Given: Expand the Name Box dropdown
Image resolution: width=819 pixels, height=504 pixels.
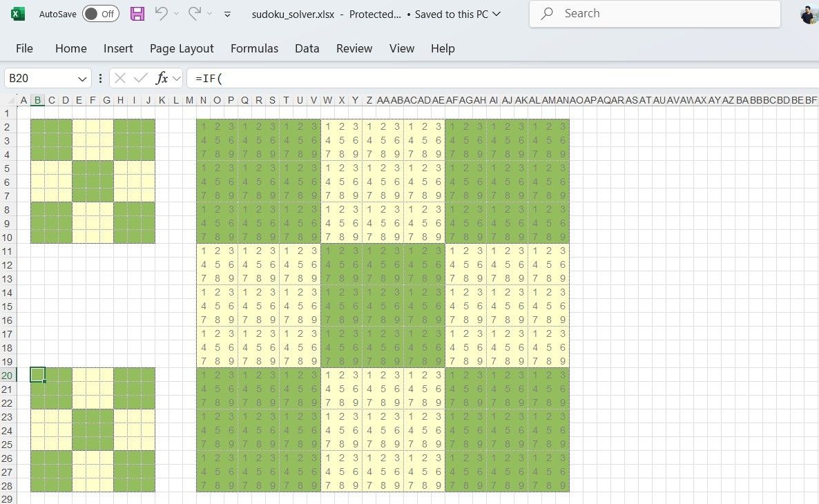Looking at the screenshot, I should pyautogui.click(x=83, y=79).
